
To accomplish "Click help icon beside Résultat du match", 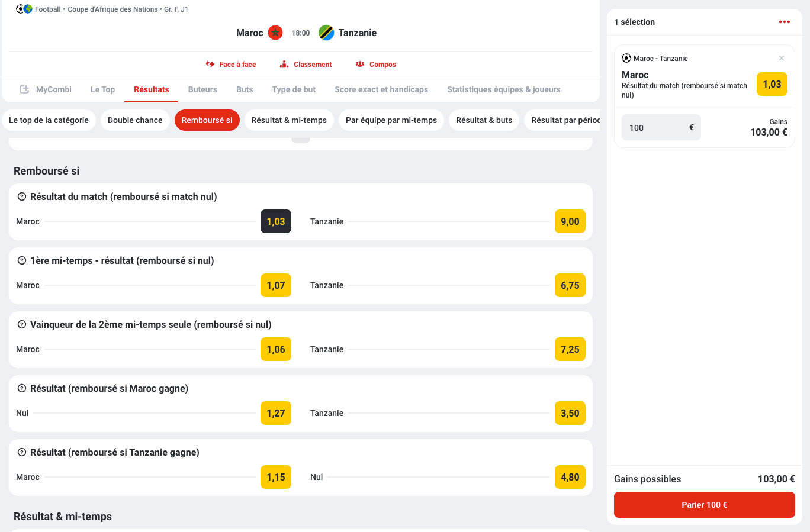I will tap(22, 196).
